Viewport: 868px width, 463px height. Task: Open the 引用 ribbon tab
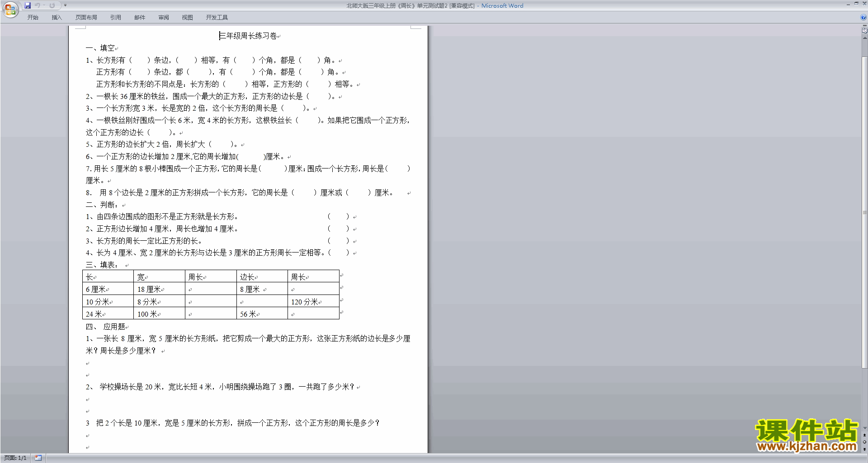[115, 17]
